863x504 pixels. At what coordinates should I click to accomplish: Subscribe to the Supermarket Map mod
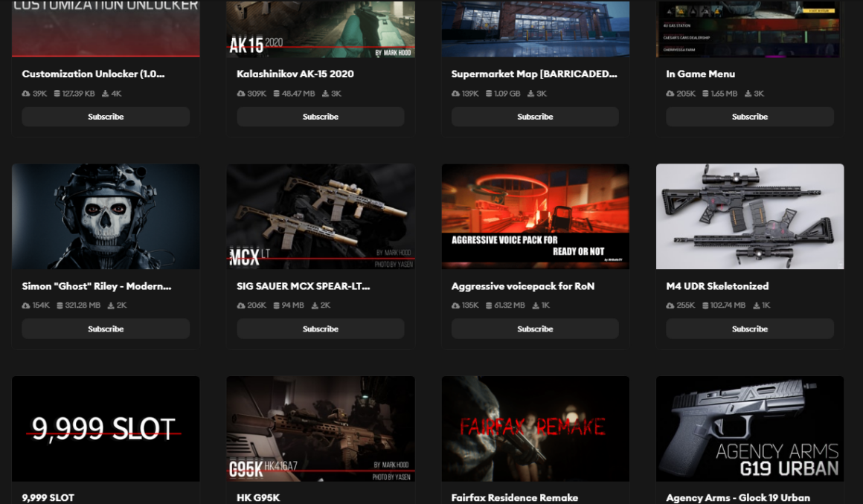pos(535,116)
